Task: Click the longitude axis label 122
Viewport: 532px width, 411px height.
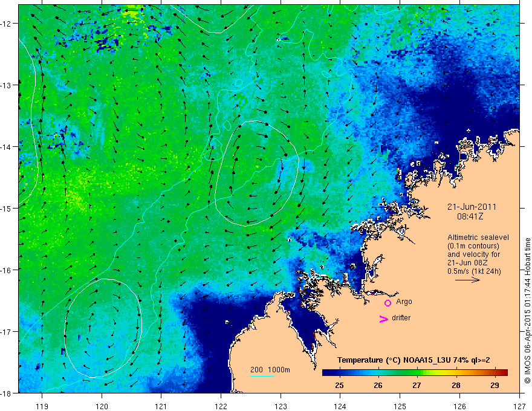Action: 221,406
